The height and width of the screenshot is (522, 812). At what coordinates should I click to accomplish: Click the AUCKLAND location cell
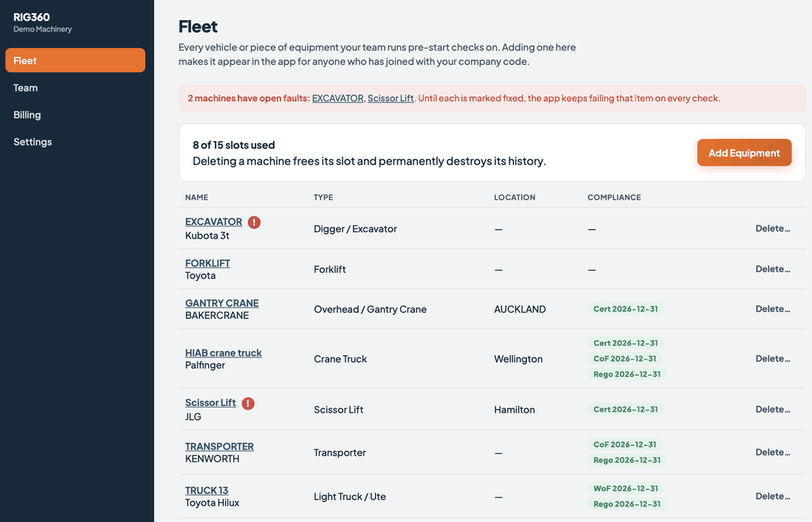(x=520, y=309)
